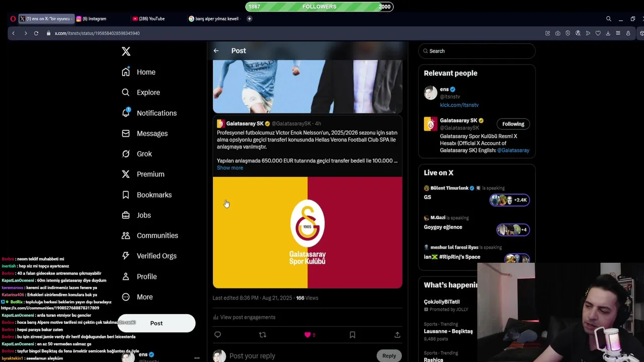Click the browser profile icon in the toolbar

628,33
